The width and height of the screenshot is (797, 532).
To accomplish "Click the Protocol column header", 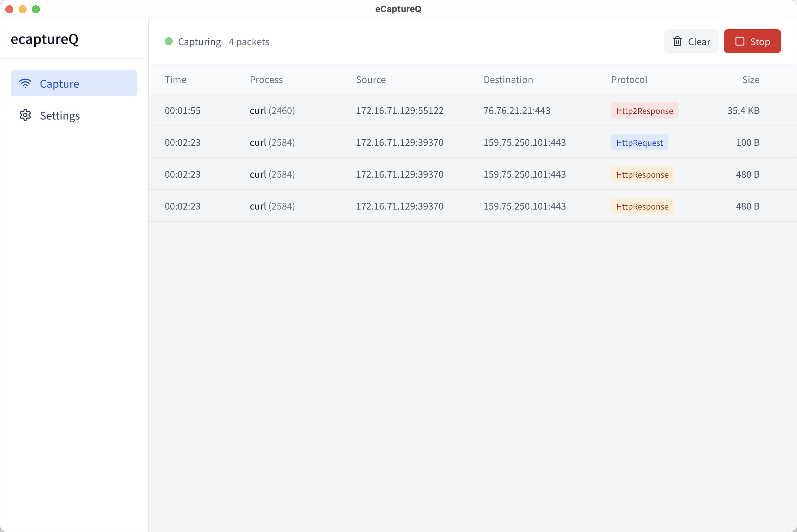I will 629,80.
